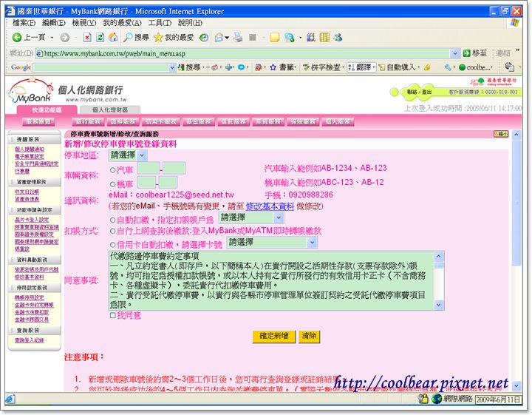Screen dimensions: 532x415
Task: Open the 說明(H) menu
Action: 190,23
